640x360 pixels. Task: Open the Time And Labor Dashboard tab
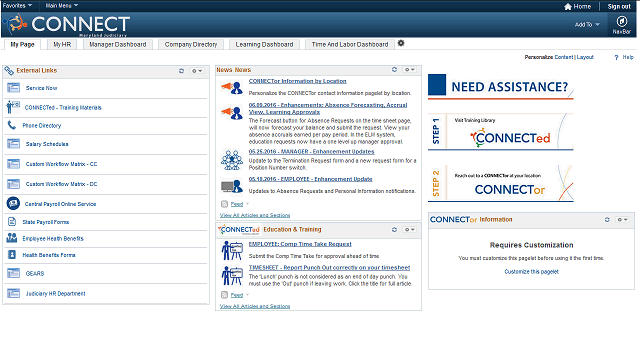(x=350, y=44)
